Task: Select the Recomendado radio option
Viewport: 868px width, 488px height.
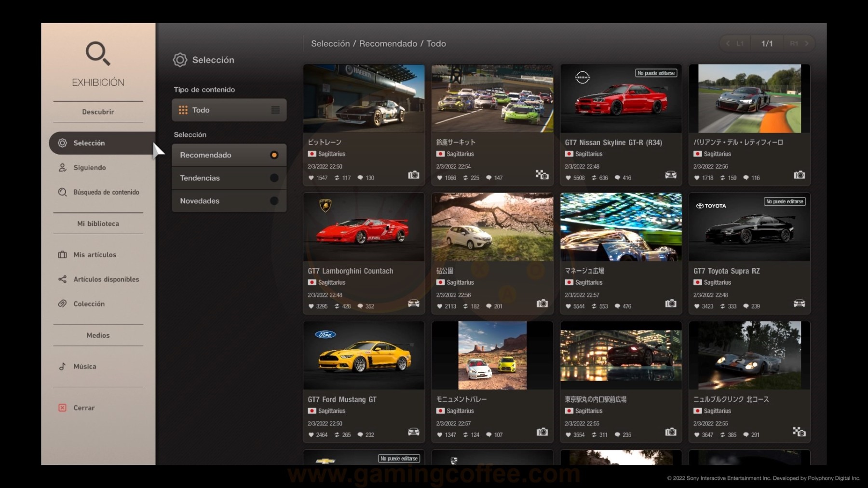Action: click(x=229, y=155)
